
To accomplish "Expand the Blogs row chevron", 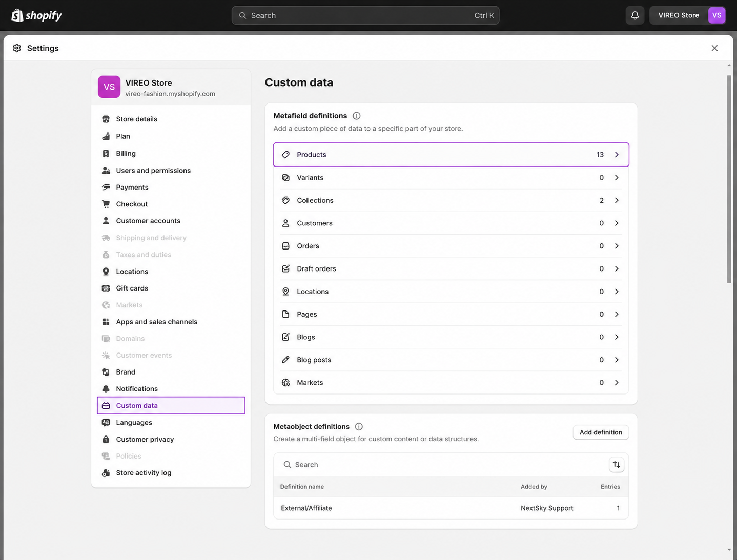I will pos(617,337).
